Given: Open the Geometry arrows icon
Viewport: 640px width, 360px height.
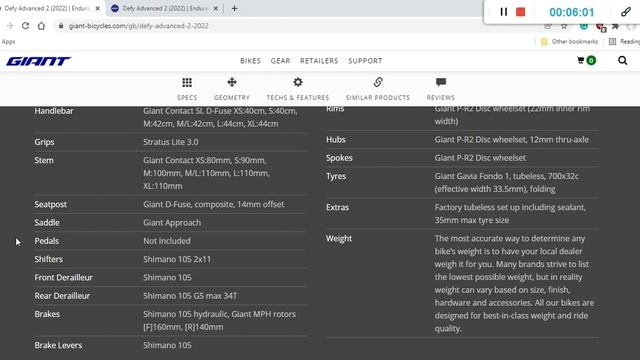Looking at the screenshot, I should (232, 82).
